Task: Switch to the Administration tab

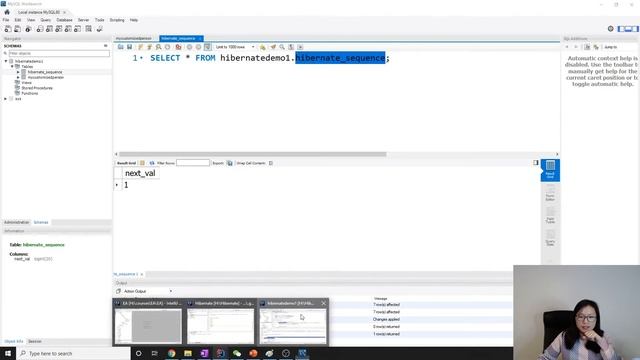Action: pyautogui.click(x=16, y=222)
